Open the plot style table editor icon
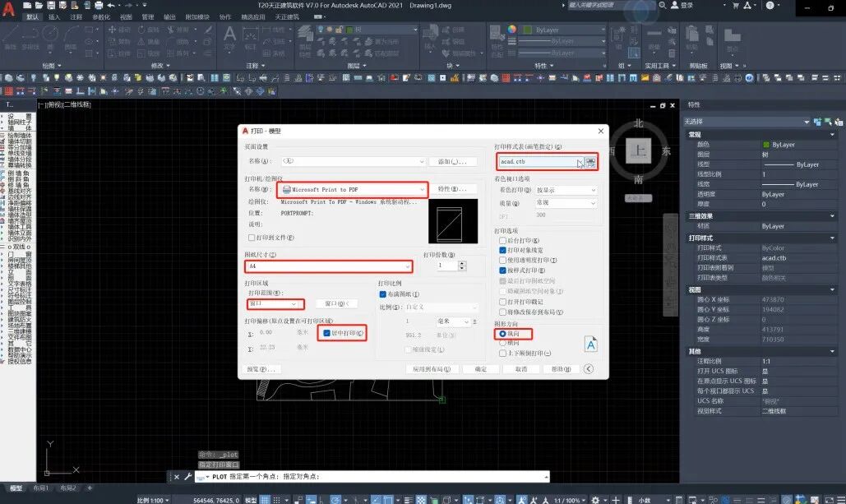Image resolution: width=846 pixels, height=504 pixels. point(591,162)
